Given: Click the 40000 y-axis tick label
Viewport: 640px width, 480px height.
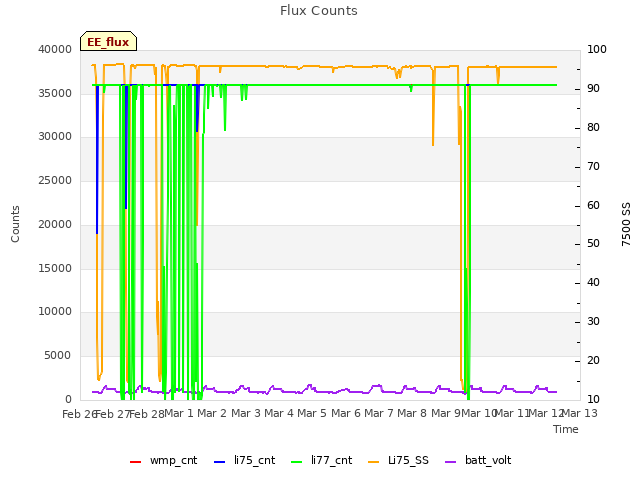Looking at the screenshot, I should [x=55, y=49].
